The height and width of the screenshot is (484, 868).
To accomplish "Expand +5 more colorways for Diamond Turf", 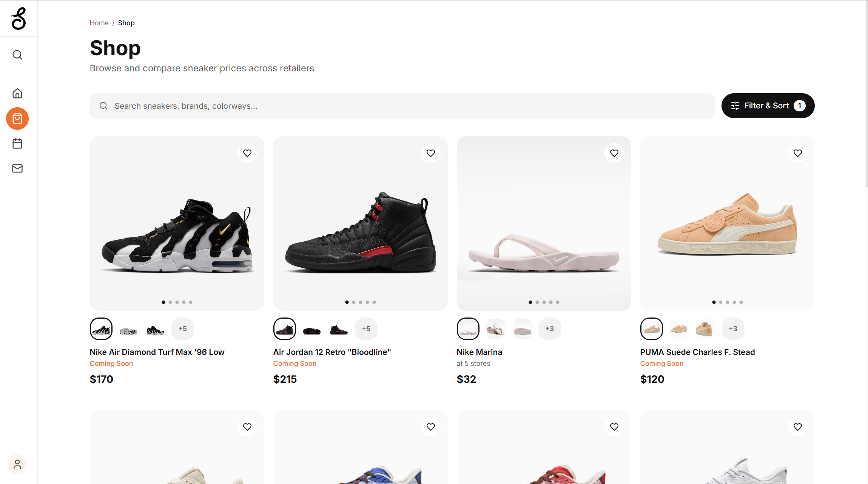I will [x=183, y=329].
